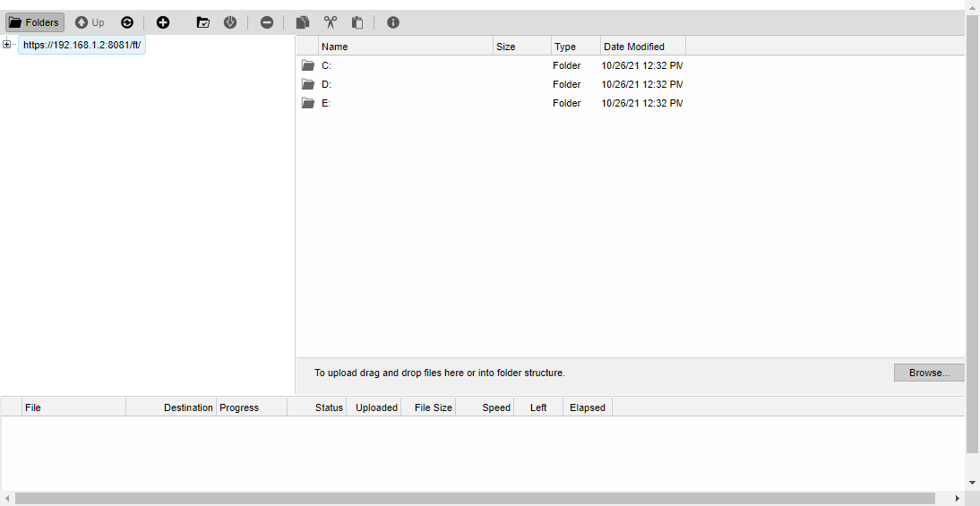Click the Speed column header
The height and width of the screenshot is (506, 980).
tap(485, 407)
